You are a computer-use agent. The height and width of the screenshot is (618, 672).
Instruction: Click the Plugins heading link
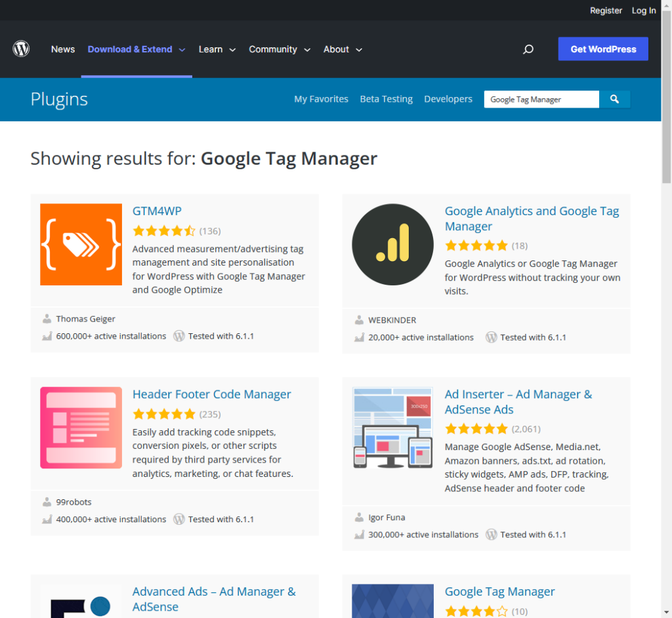click(x=59, y=100)
